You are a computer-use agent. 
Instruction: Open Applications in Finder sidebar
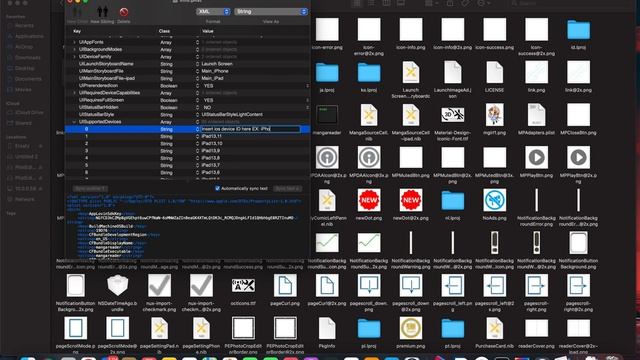(29, 36)
